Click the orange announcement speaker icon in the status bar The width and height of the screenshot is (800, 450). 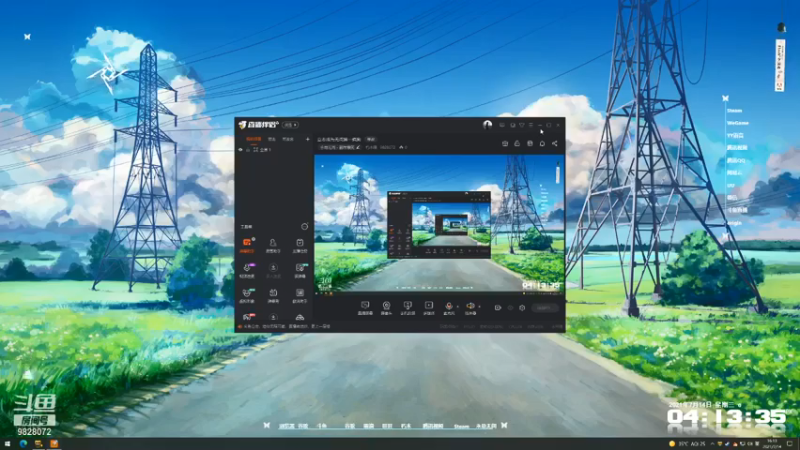[x=240, y=327]
